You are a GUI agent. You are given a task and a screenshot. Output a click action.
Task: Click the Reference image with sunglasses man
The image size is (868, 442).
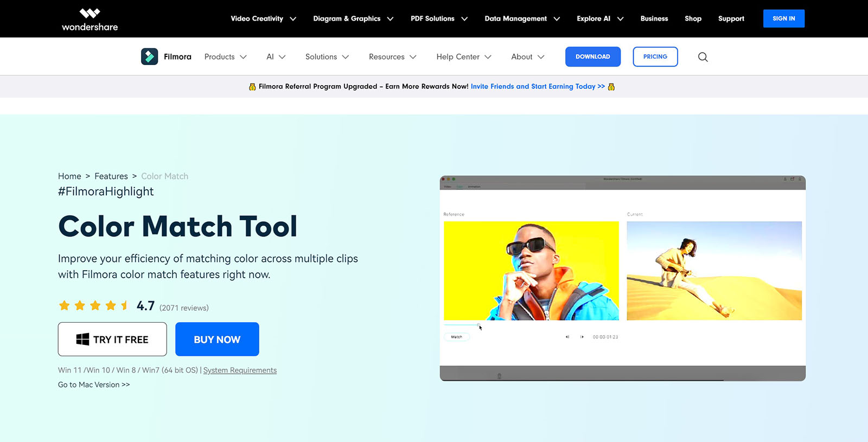(531, 271)
